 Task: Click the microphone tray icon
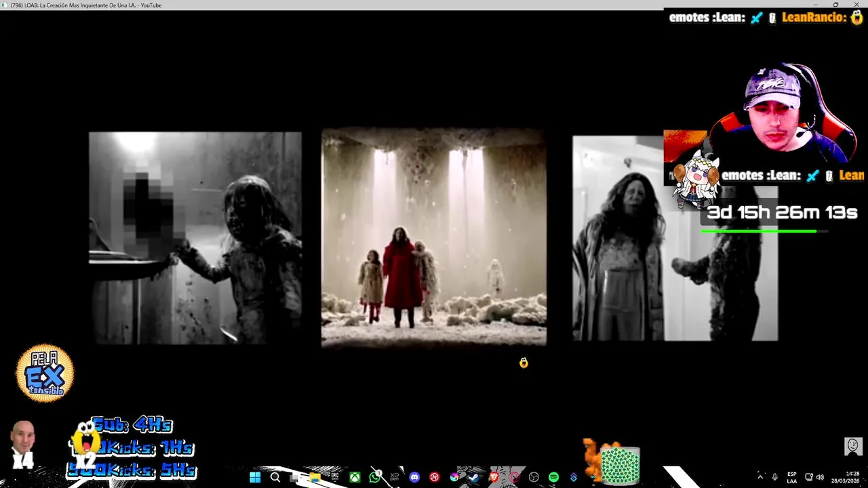tap(774, 477)
